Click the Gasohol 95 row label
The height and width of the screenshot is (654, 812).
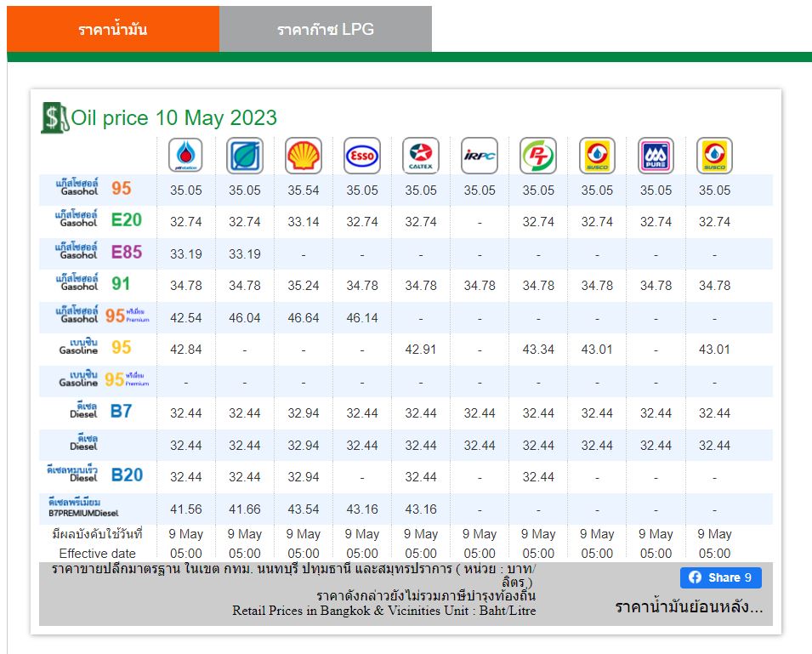tap(94, 188)
